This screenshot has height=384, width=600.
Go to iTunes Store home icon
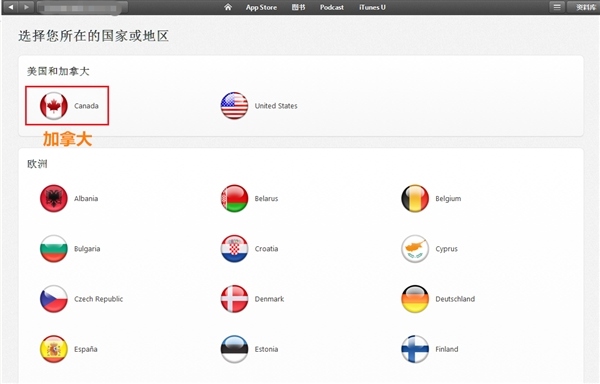coord(228,7)
